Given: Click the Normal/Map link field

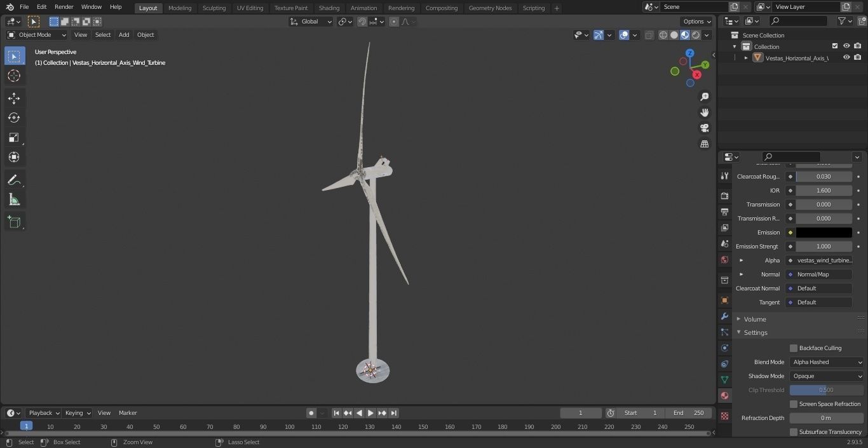Looking at the screenshot, I should click(819, 275).
